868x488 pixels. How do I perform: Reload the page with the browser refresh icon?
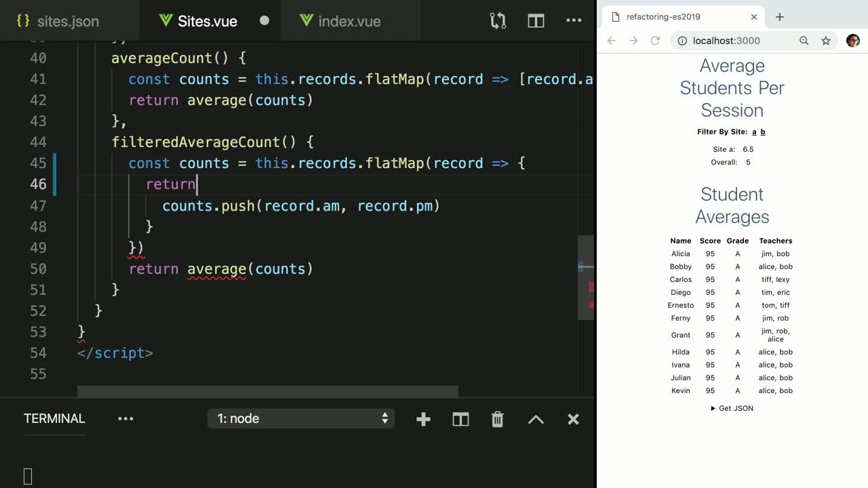click(x=654, y=41)
